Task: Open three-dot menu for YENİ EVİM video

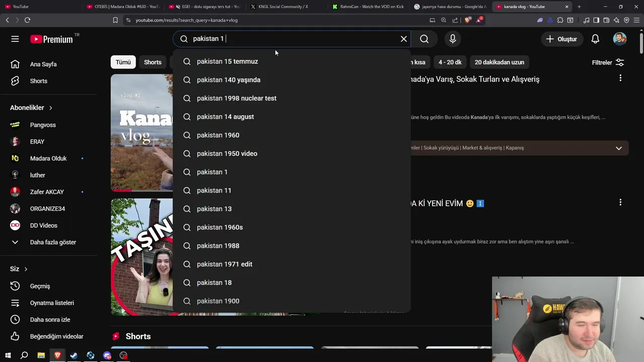Action: pos(620,202)
